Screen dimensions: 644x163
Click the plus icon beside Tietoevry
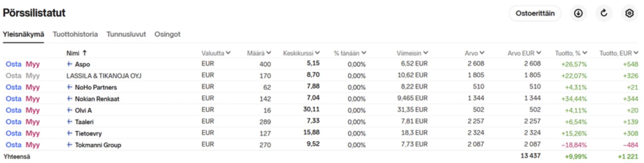[x=69, y=133]
